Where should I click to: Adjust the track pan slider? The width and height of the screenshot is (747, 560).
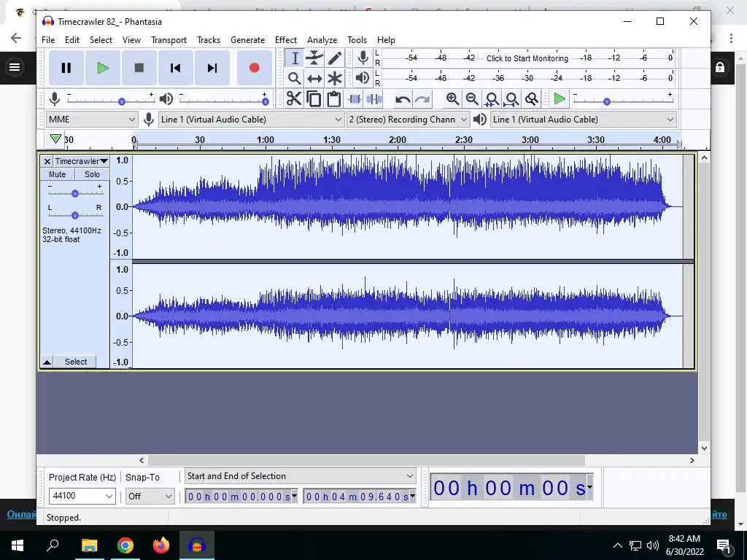click(x=75, y=215)
